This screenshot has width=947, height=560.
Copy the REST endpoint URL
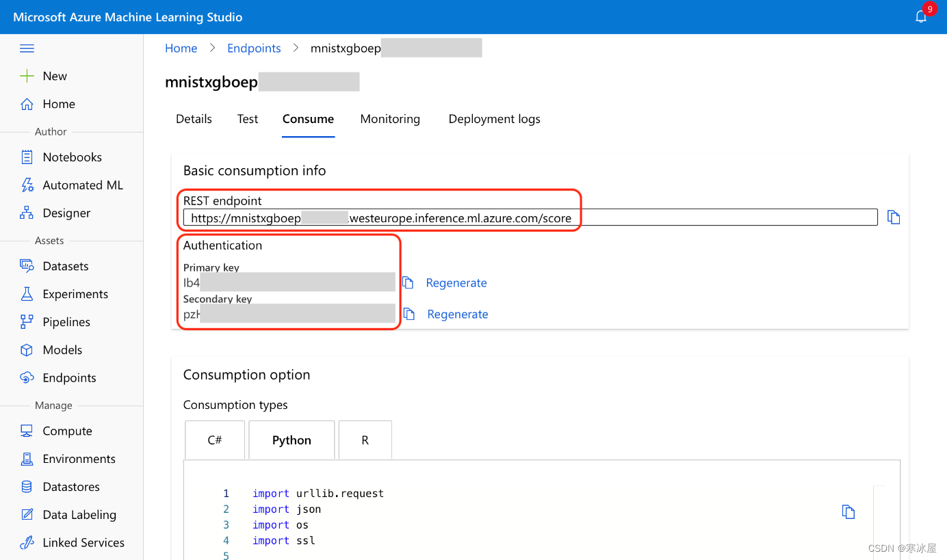pyautogui.click(x=894, y=217)
